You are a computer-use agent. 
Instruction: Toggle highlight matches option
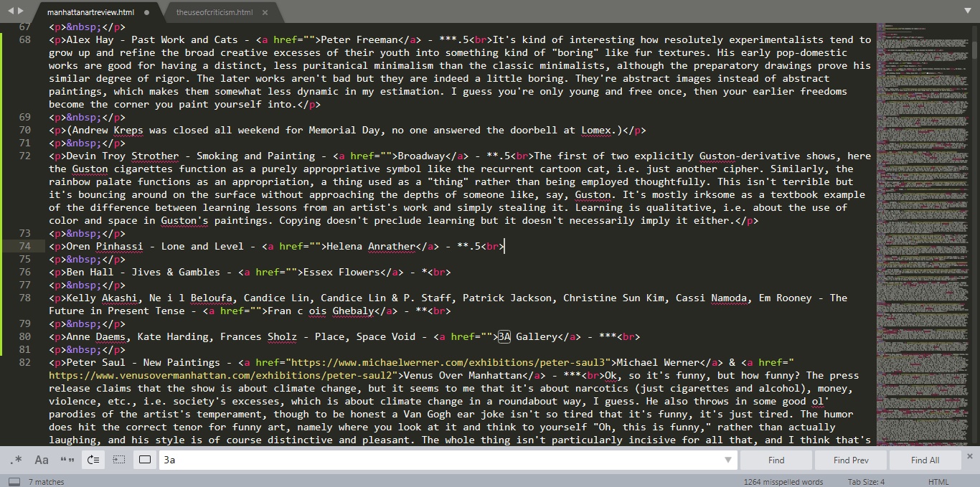coord(144,459)
